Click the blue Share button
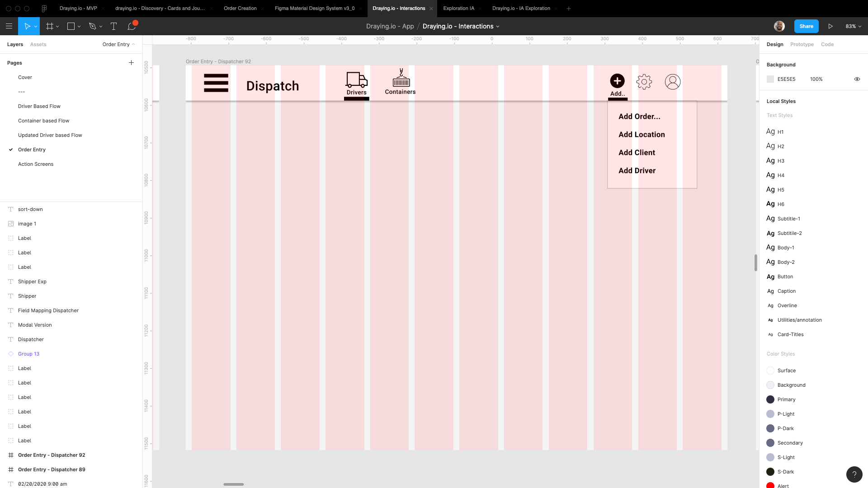Image resolution: width=868 pixels, height=488 pixels. pyautogui.click(x=806, y=26)
